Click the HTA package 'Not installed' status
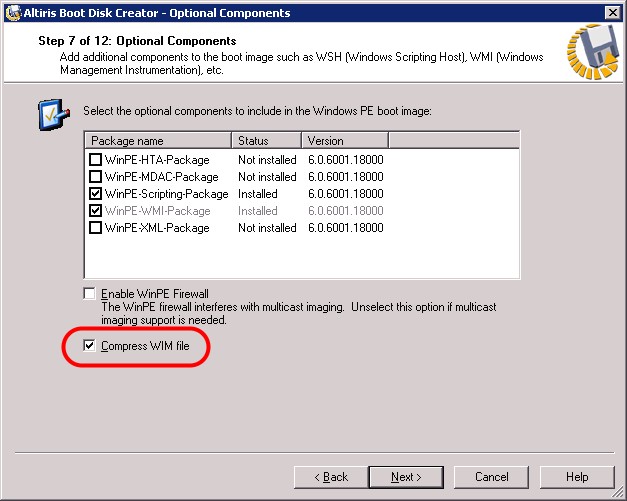This screenshot has width=627, height=501. click(267, 160)
